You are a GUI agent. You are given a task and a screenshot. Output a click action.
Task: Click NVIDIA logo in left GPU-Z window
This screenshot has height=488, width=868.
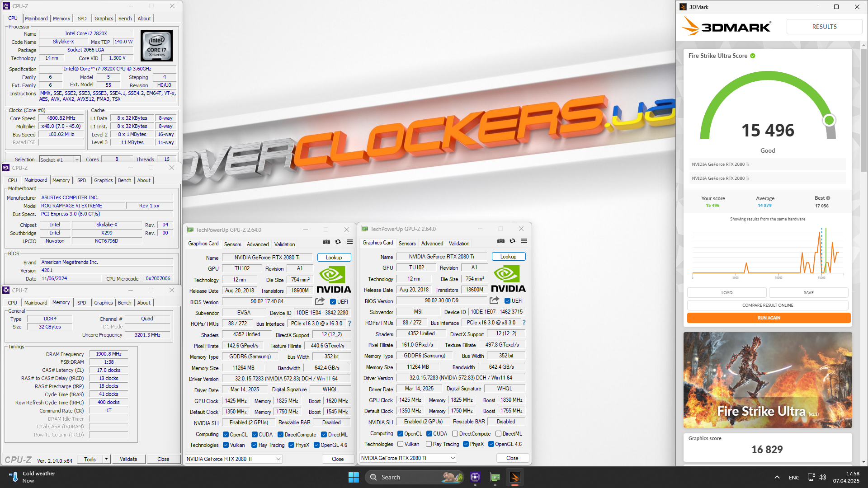(x=334, y=280)
